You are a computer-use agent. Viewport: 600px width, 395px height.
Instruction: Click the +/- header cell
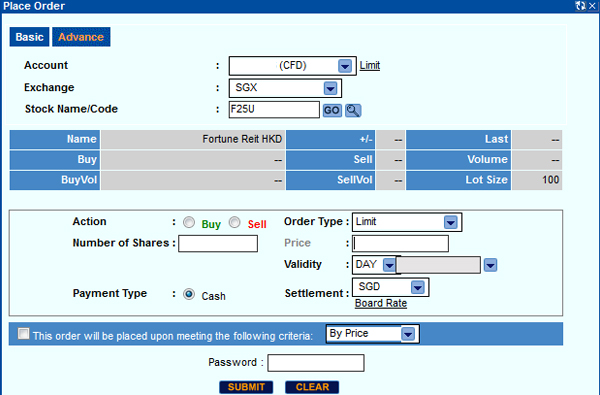tap(330, 139)
